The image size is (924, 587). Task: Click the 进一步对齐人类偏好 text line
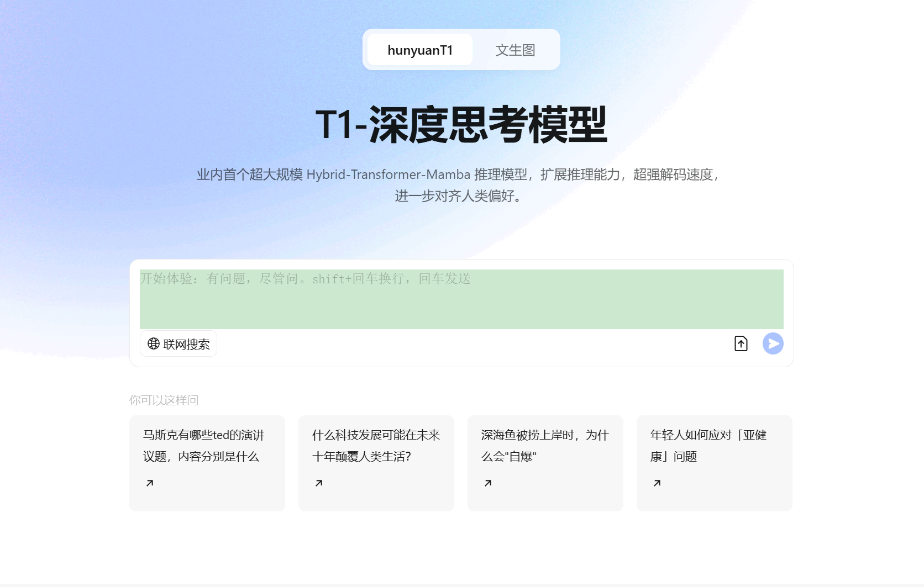pyautogui.click(x=459, y=196)
